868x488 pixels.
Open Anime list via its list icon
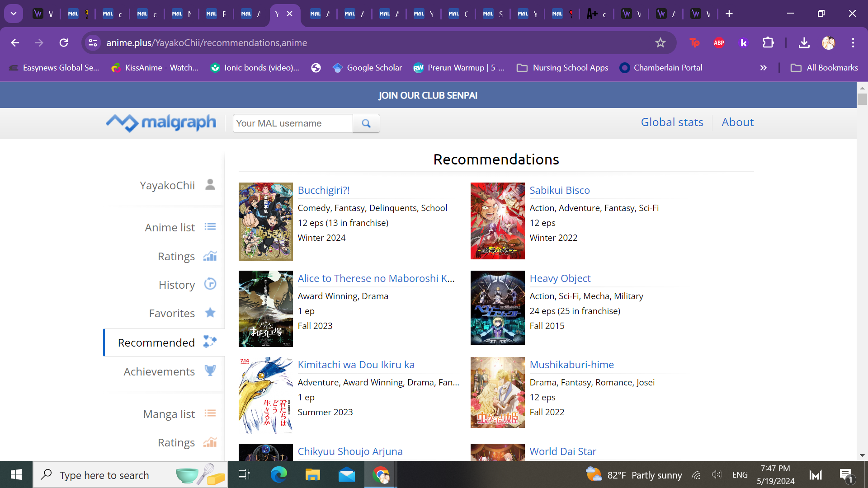tap(210, 227)
